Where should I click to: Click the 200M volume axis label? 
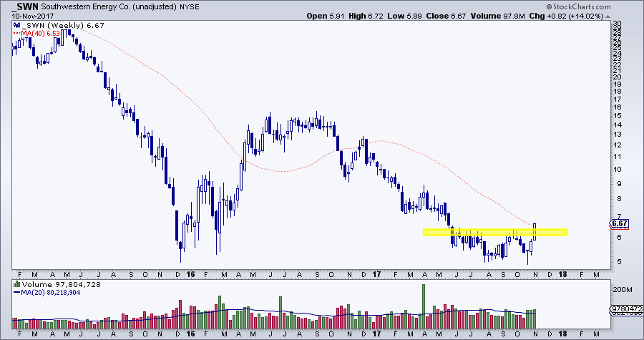[623, 289]
